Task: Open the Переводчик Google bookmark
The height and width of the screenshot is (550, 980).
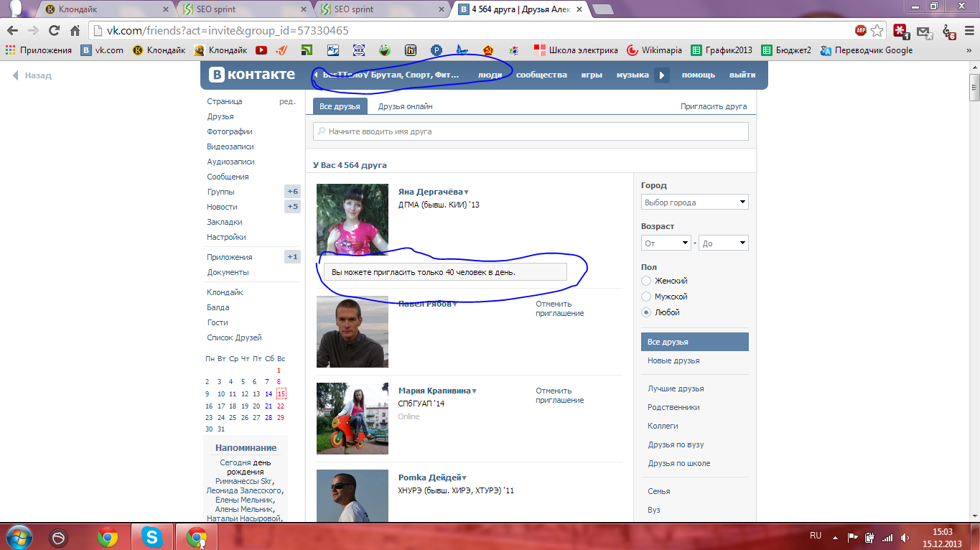Action: coord(867,50)
